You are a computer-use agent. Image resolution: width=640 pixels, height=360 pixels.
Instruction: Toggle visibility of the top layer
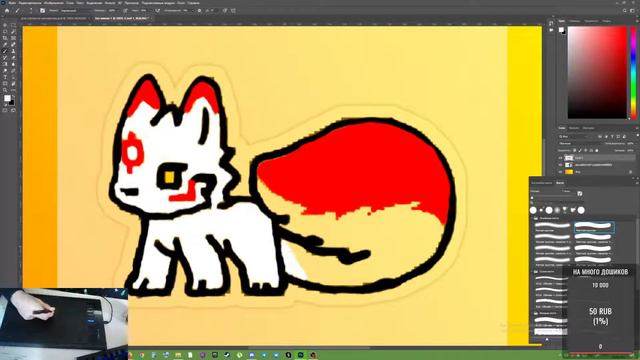click(x=560, y=158)
